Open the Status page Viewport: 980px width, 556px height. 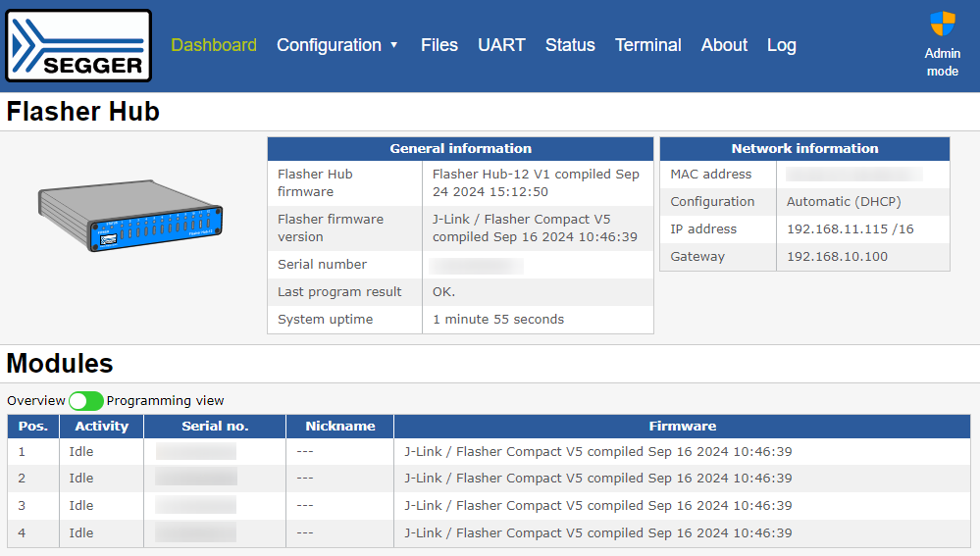point(570,45)
